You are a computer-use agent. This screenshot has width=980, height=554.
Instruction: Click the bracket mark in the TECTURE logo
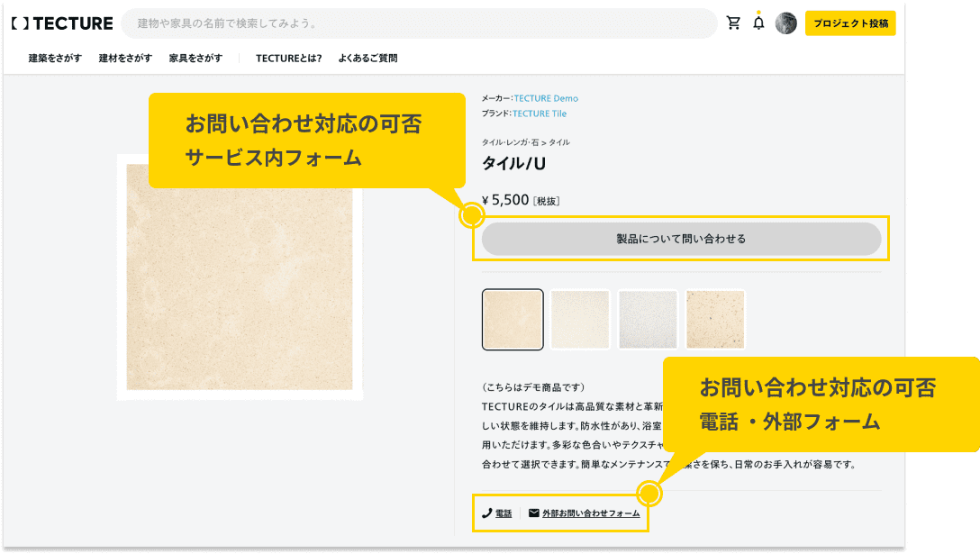20,24
